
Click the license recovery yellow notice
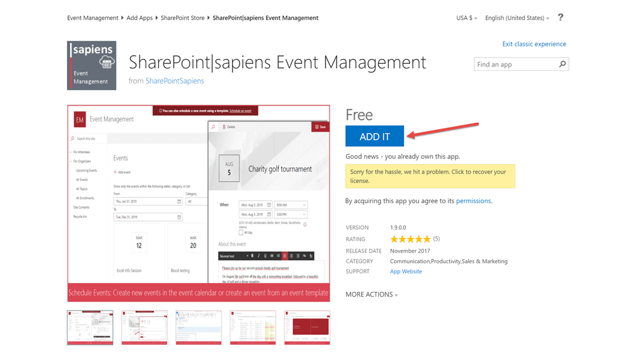[430, 176]
